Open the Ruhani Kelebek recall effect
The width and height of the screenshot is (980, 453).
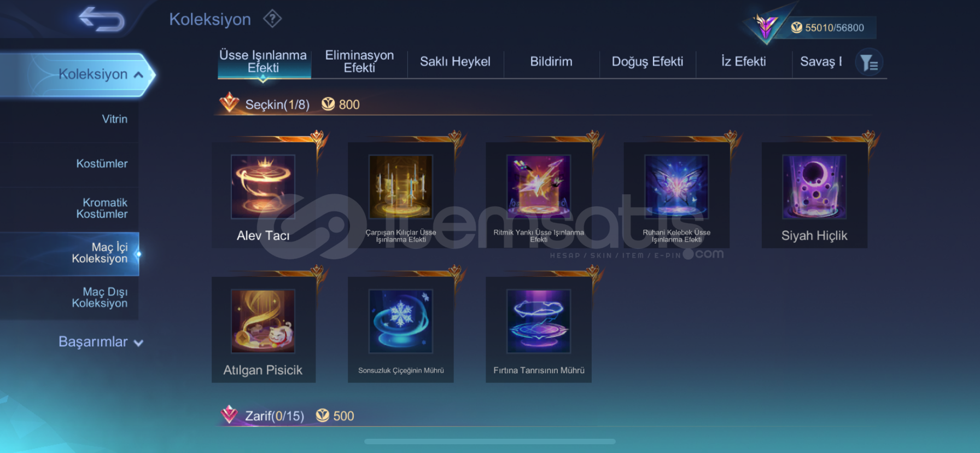[x=676, y=195]
